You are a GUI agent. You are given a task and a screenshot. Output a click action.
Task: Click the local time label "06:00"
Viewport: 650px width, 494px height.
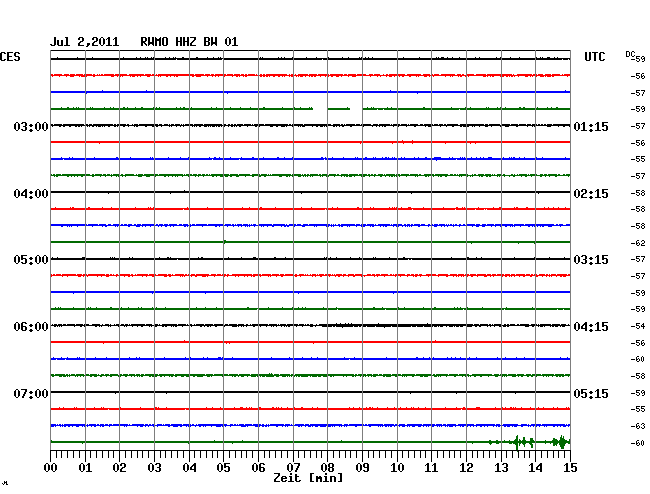pyautogui.click(x=31, y=327)
